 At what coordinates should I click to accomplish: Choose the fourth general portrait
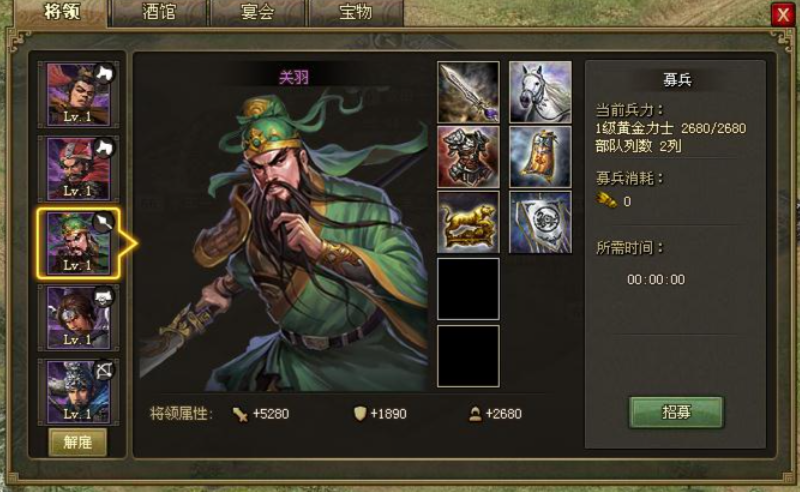(78, 317)
